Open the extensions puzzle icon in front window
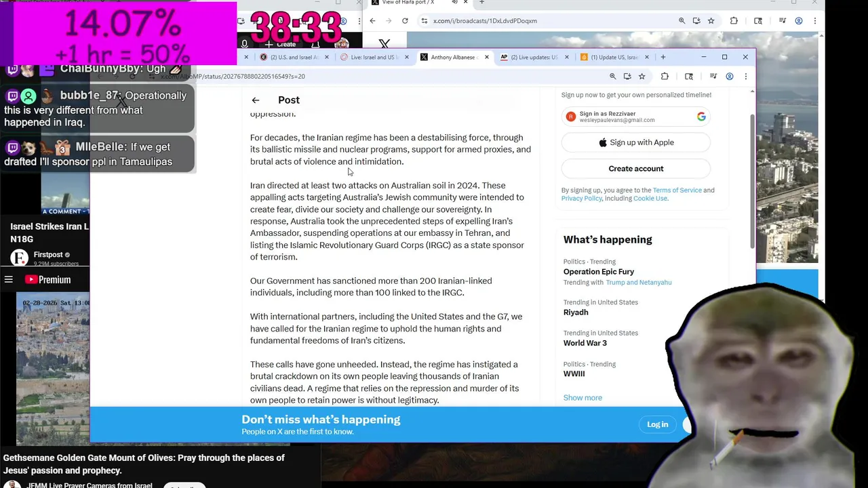 (665, 77)
